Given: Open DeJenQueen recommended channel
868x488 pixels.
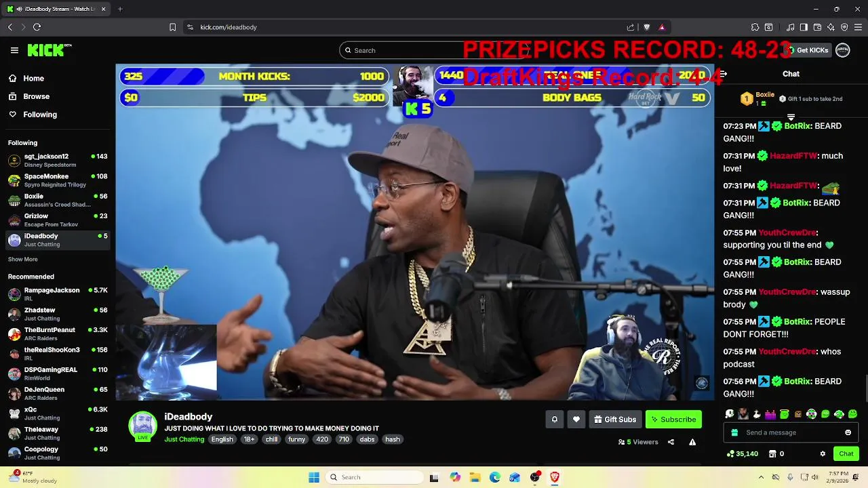Looking at the screenshot, I should coord(58,394).
